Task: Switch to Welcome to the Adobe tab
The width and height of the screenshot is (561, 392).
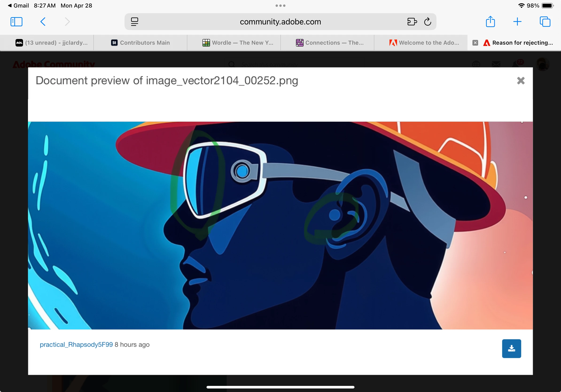Action: tap(424, 43)
